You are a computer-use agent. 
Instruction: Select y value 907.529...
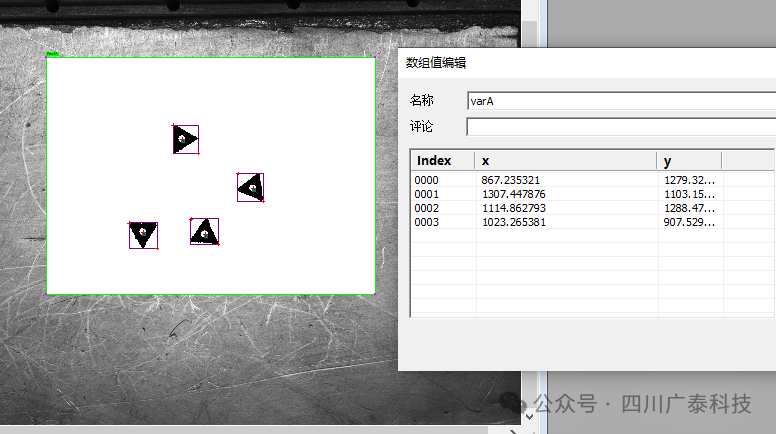689,222
